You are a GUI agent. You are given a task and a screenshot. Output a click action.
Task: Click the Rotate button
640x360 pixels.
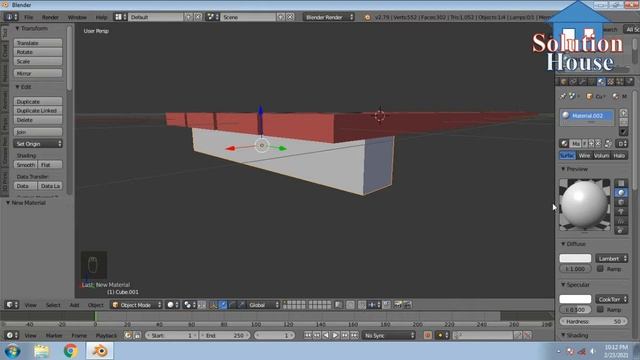coord(38,52)
